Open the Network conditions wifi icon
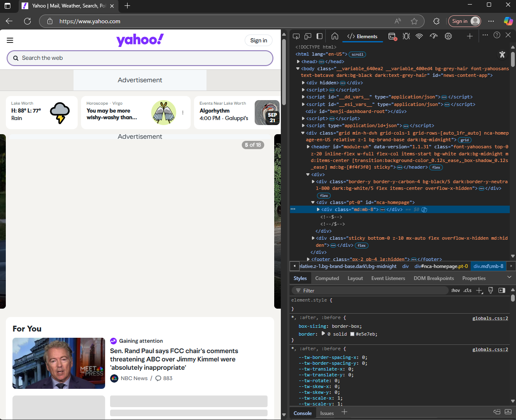 click(419, 36)
